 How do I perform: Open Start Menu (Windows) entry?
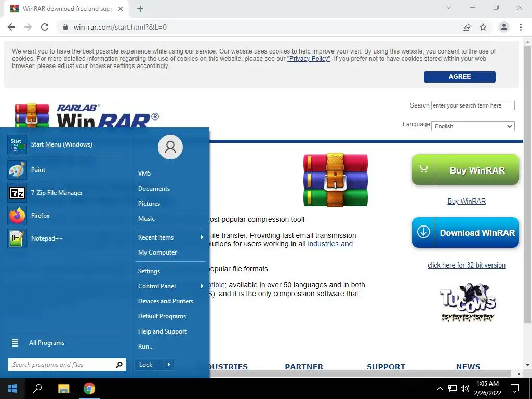67,144
